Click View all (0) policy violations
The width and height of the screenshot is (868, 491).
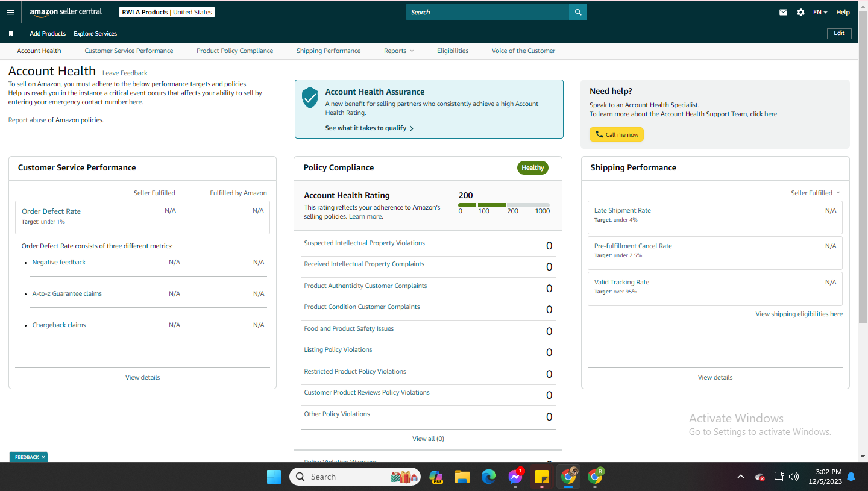pyautogui.click(x=428, y=439)
